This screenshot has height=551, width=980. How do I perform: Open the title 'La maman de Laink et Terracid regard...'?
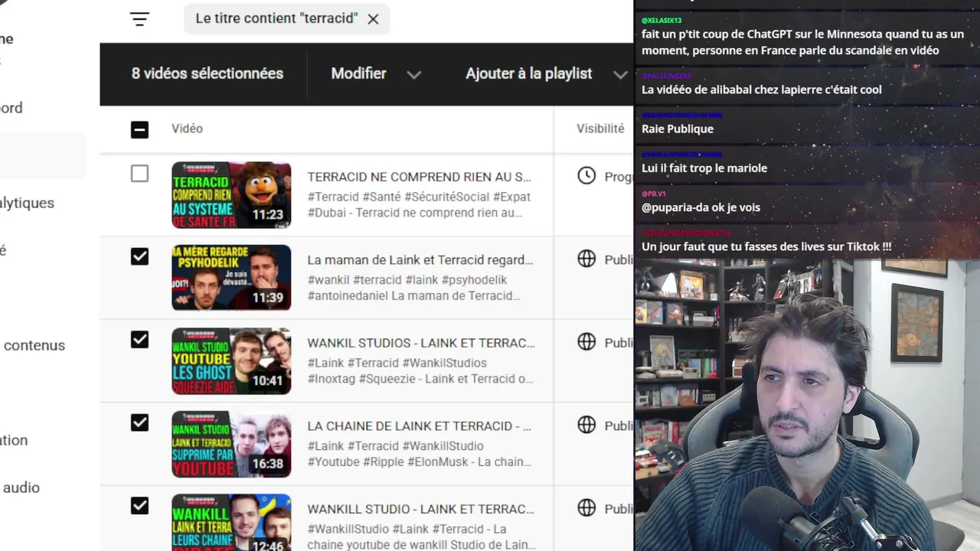(420, 260)
